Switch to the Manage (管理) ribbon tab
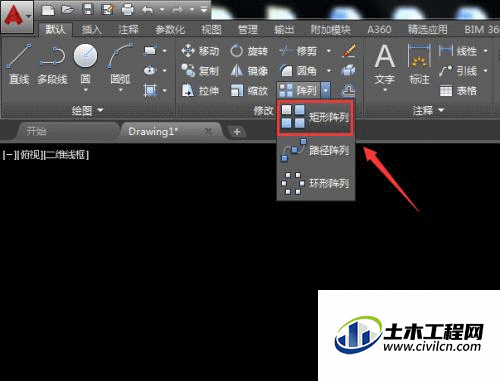This screenshot has width=500, height=381. click(x=248, y=30)
